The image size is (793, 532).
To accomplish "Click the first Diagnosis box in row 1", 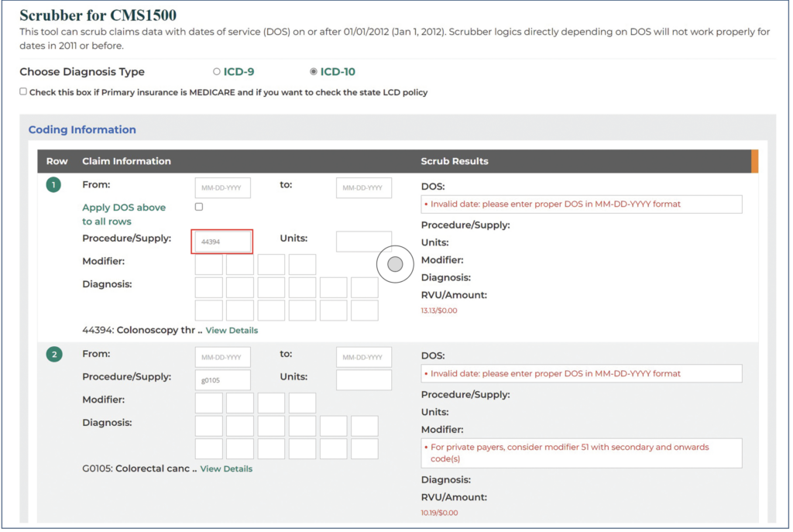I will click(x=208, y=287).
